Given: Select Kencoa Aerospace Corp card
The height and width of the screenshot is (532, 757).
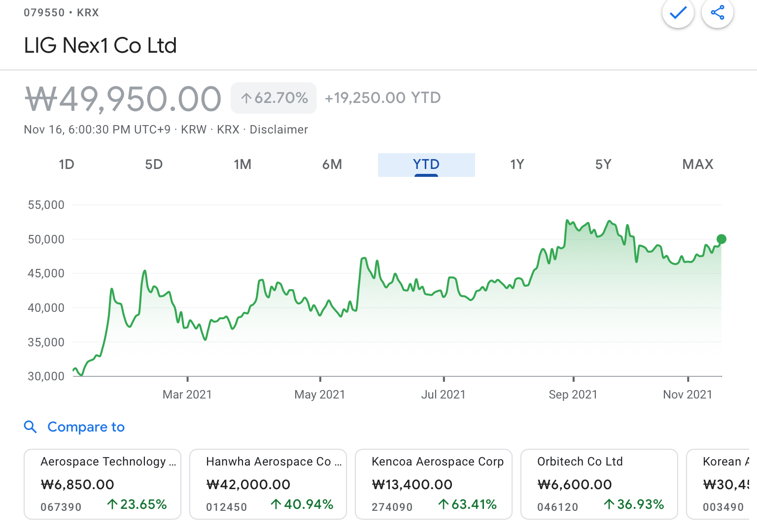Looking at the screenshot, I should point(434,484).
